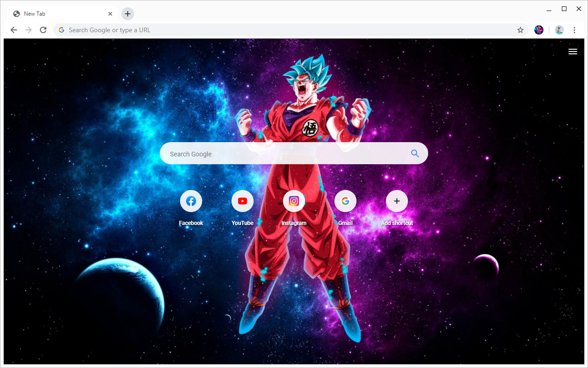Viewport: 588px width, 368px height.
Task: Click the Search Google input box
Action: click(x=294, y=153)
